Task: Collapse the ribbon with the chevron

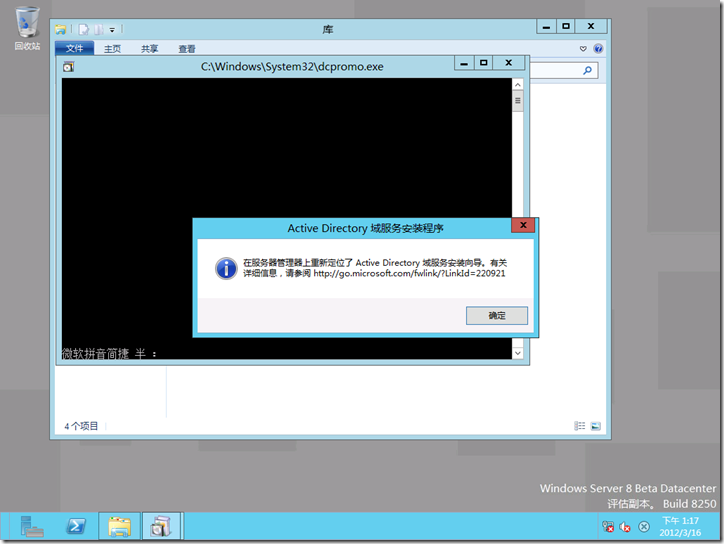Action: click(x=583, y=48)
